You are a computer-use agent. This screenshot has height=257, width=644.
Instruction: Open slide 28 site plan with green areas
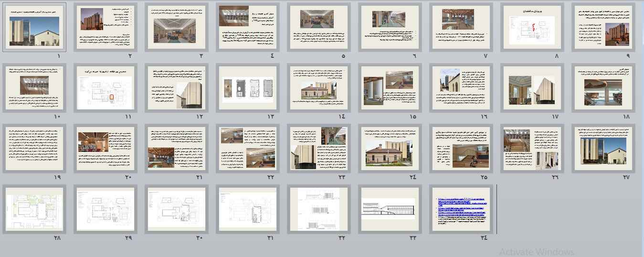coord(34,209)
